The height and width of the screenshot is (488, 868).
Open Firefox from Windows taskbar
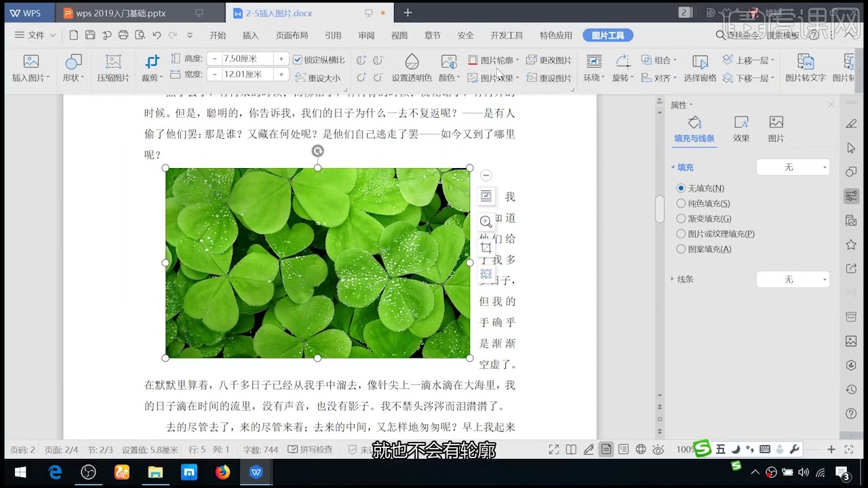tap(222, 472)
